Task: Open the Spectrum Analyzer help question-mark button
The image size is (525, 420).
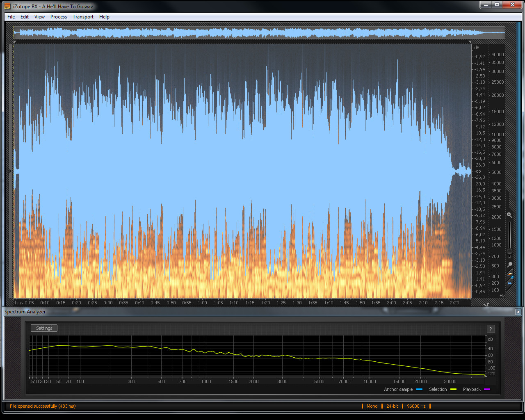Action: pos(491,329)
